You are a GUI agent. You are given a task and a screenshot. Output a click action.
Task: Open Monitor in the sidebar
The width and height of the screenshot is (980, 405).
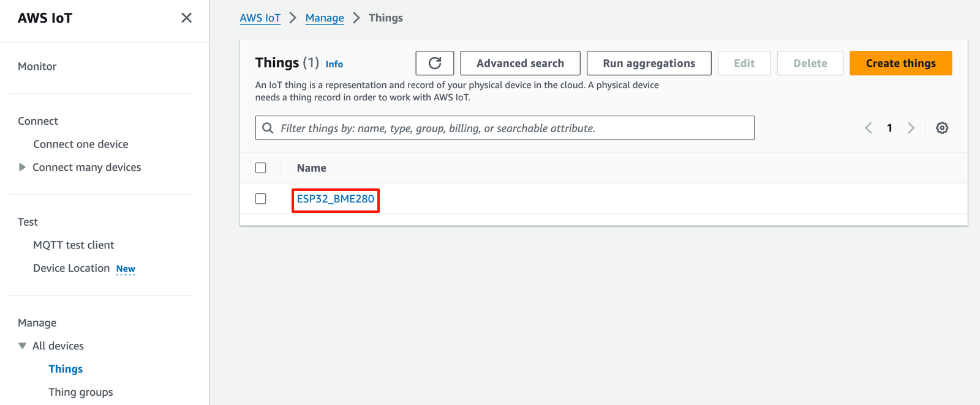coord(37,66)
